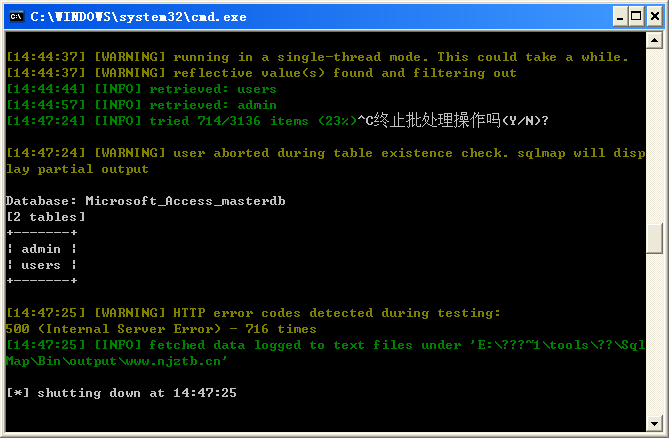Close the command prompt window
The width and height of the screenshot is (669, 438).
[655, 17]
